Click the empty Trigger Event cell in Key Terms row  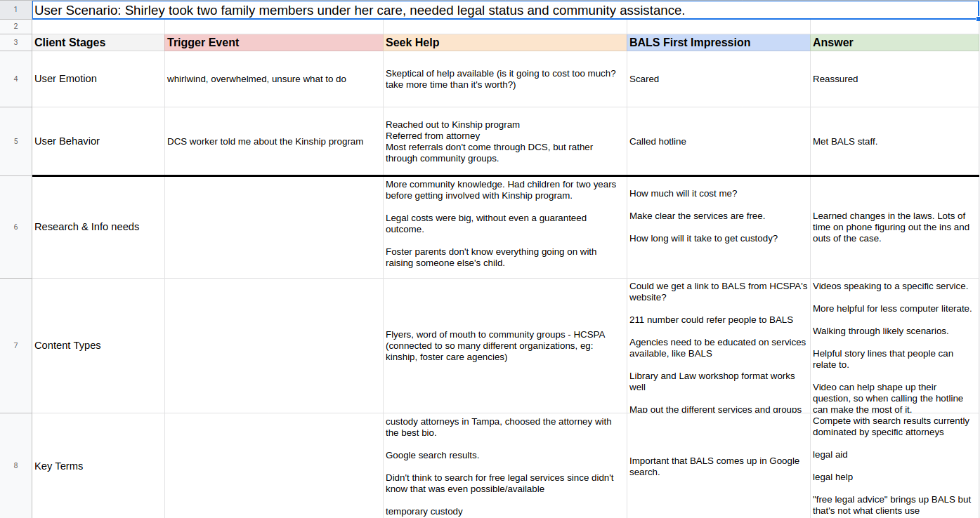[274, 466]
